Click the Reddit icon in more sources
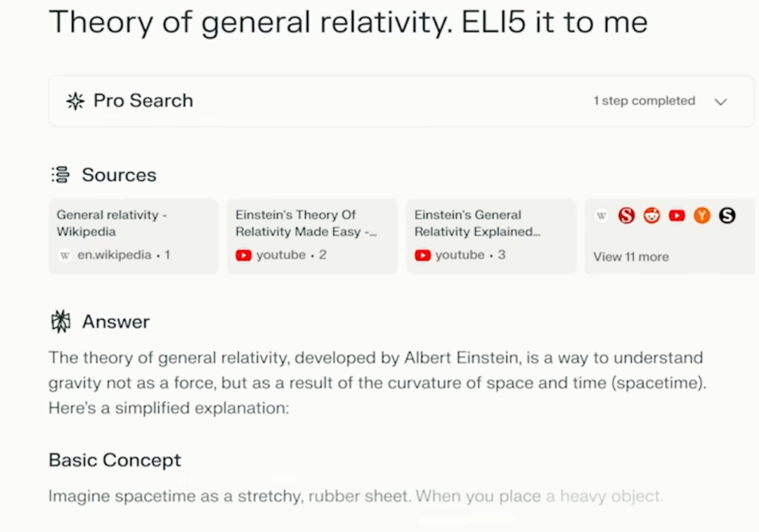Screen dimensions: 759x532 pyautogui.click(x=652, y=216)
